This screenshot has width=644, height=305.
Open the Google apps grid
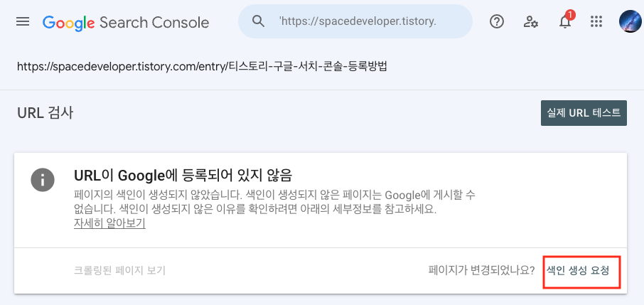[x=596, y=22]
